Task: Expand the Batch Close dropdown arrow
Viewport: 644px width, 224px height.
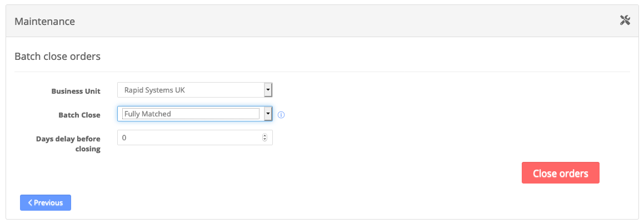Action: (268, 114)
